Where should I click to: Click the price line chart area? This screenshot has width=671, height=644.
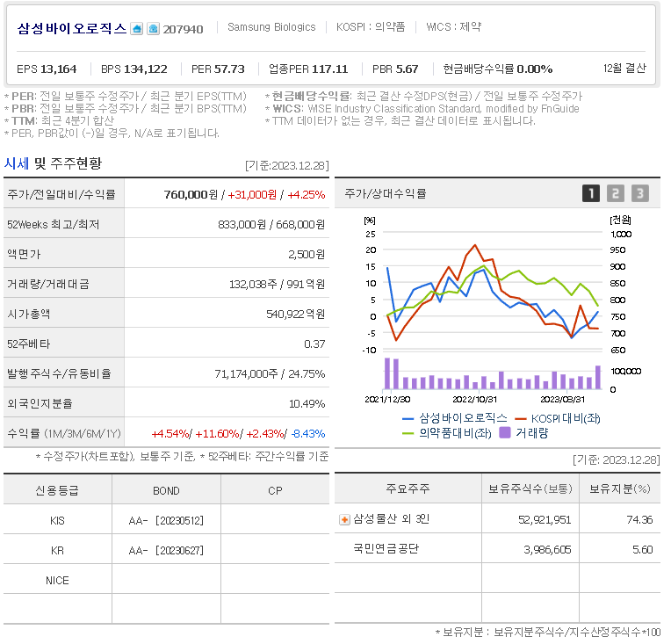[492, 291]
